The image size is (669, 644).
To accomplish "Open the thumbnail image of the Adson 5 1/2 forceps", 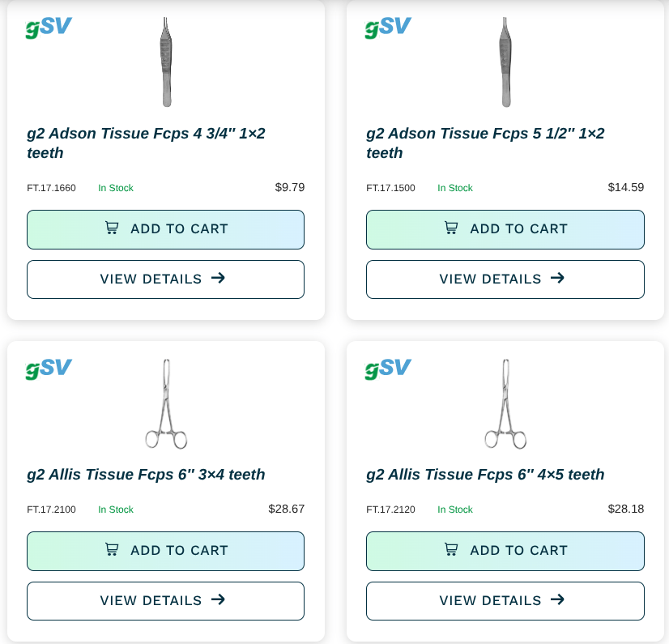I will coord(505,62).
